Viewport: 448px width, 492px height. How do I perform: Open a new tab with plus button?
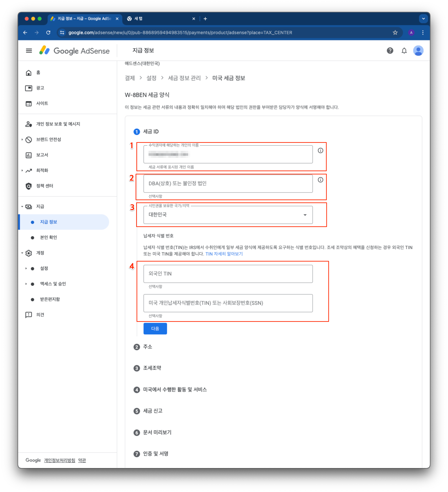pyautogui.click(x=205, y=19)
